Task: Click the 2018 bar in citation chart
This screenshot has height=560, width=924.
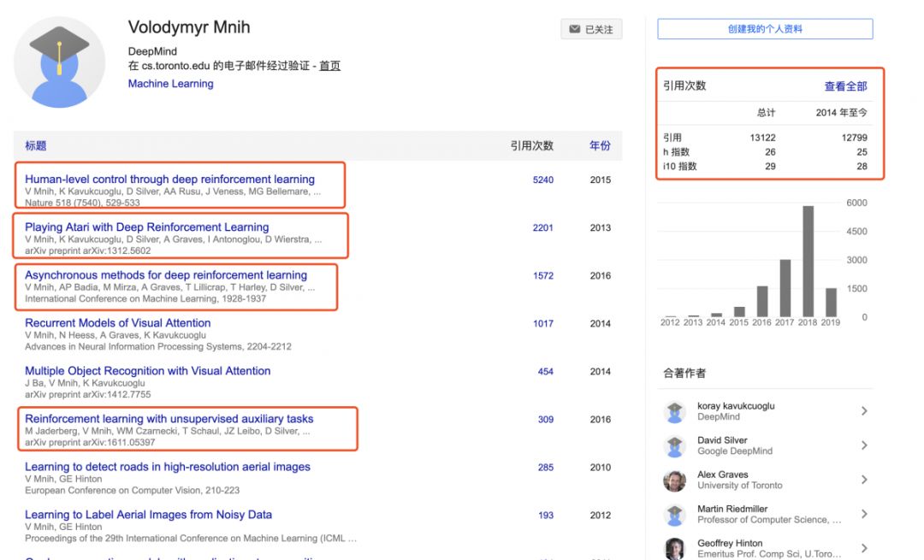Action: click(808, 262)
